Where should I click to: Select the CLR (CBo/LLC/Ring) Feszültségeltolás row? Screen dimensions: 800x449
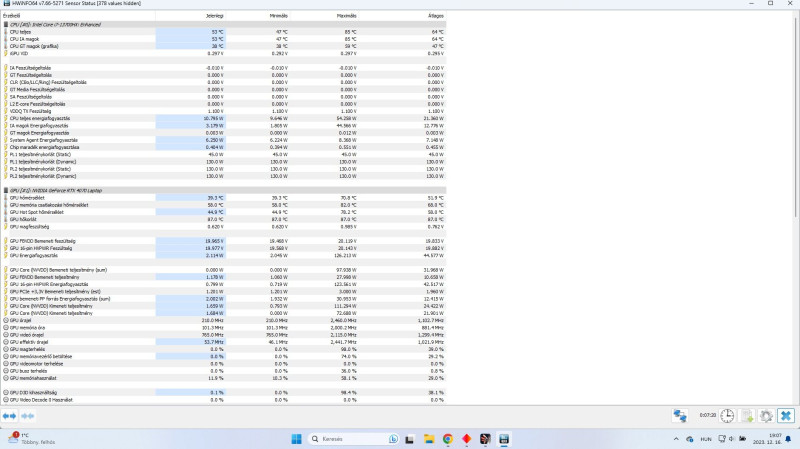[223, 82]
